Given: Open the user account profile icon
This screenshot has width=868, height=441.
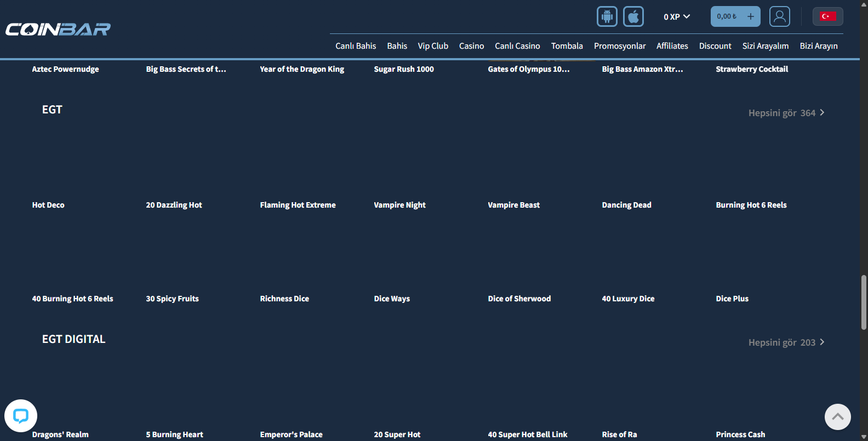Looking at the screenshot, I should point(780,16).
